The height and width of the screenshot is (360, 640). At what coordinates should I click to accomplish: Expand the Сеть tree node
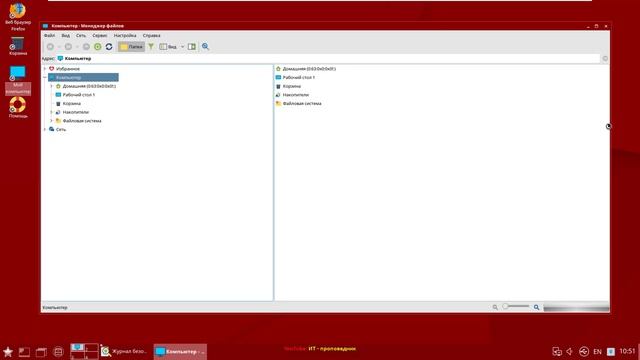click(x=45, y=129)
